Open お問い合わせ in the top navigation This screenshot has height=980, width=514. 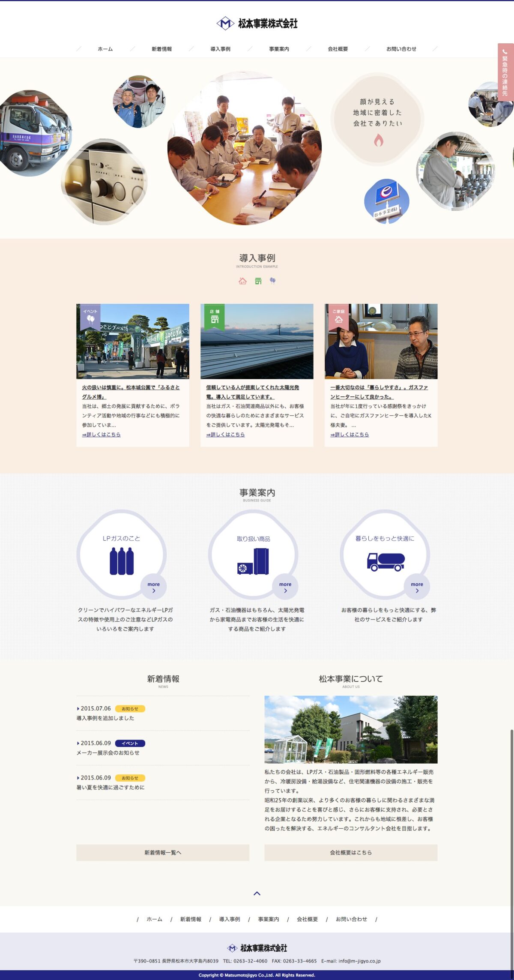pyautogui.click(x=401, y=49)
